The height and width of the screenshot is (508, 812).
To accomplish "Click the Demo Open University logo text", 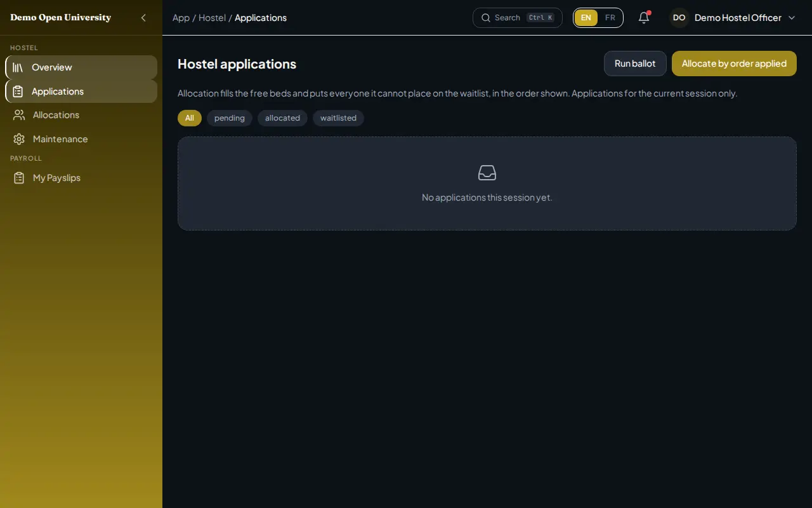I will tap(61, 18).
